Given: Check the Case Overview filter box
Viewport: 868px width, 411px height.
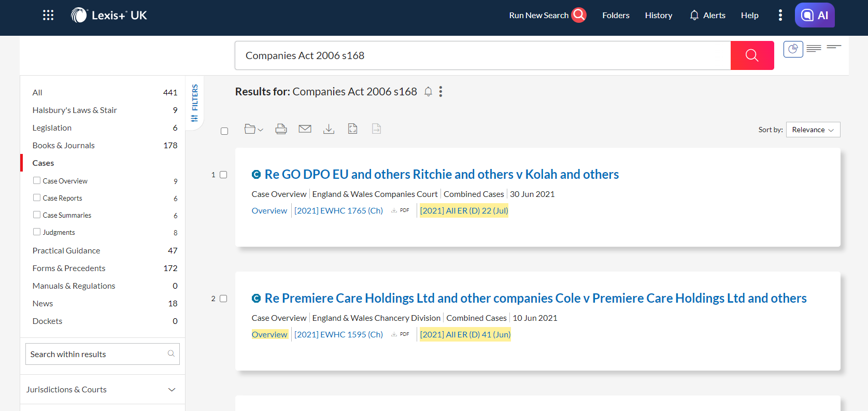Looking at the screenshot, I should pyautogui.click(x=37, y=180).
